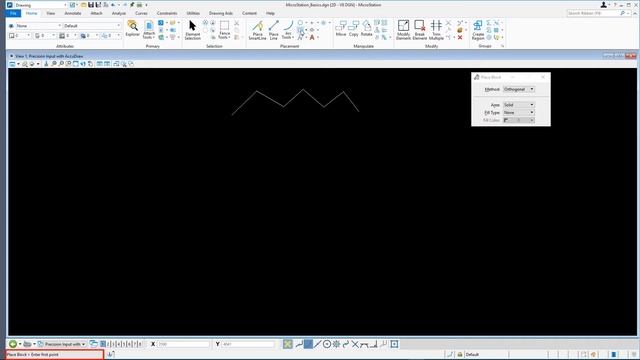Screen dimensions: 640x360
Task: Click in the Search Ribbon field
Action: 593,13
